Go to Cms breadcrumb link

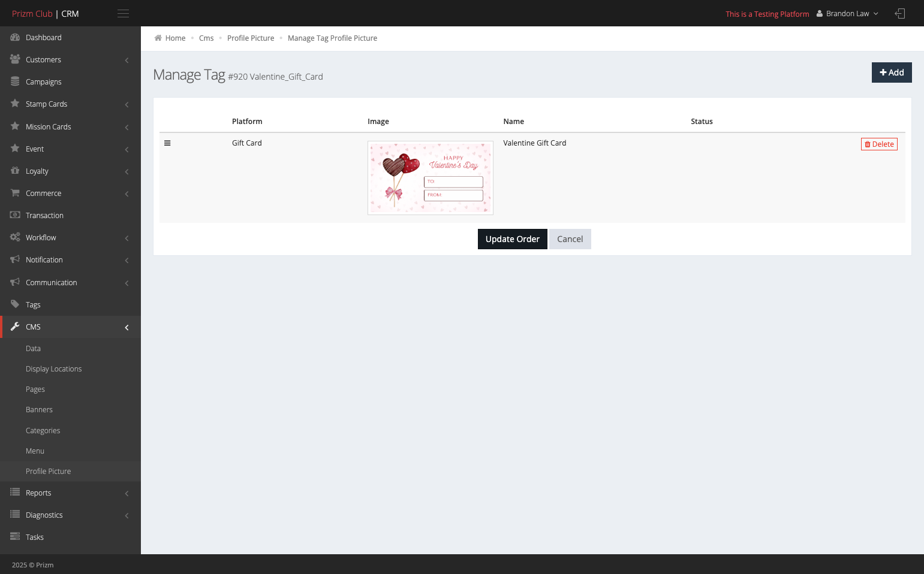coord(206,38)
